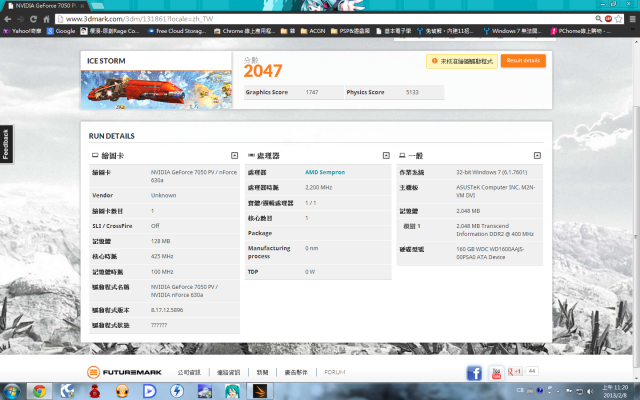Open Free Cloud Storage bookmark
640x400 pixels.
tap(177, 31)
